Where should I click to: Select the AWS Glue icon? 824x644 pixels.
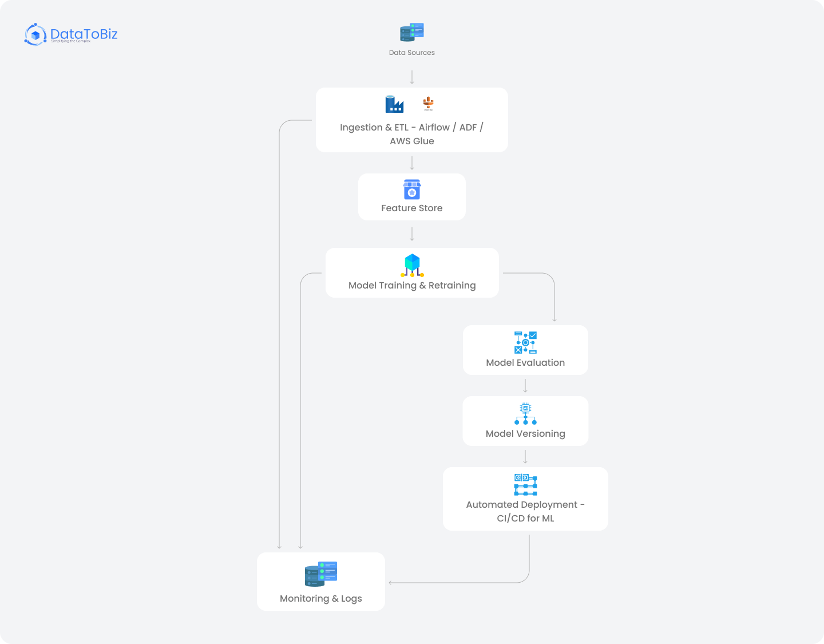point(428,104)
